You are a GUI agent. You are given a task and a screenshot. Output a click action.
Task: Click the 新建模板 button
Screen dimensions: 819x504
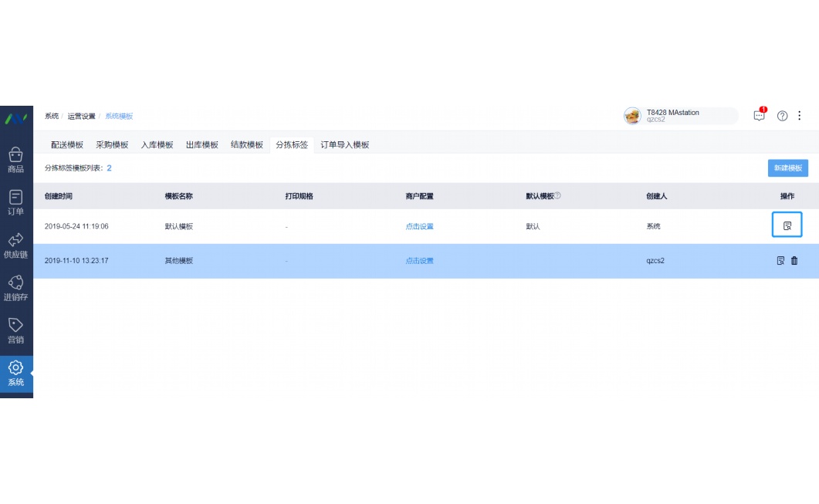pyautogui.click(x=787, y=168)
